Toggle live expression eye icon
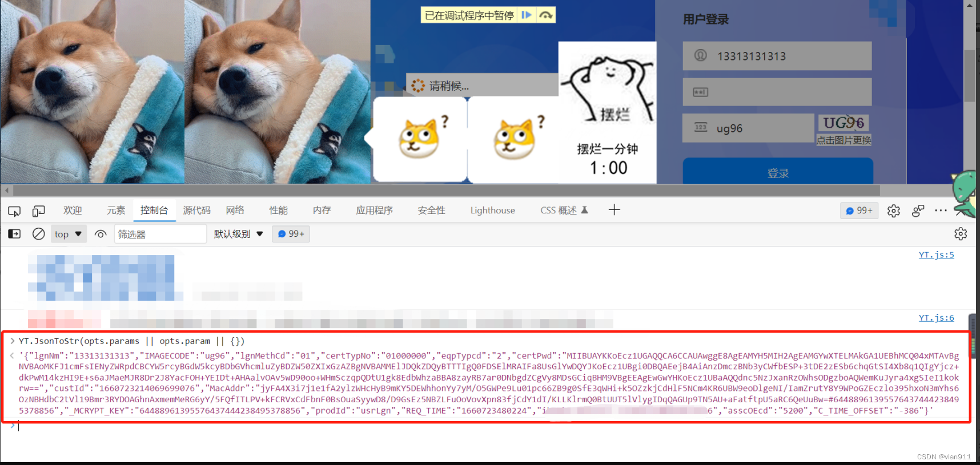 point(101,234)
